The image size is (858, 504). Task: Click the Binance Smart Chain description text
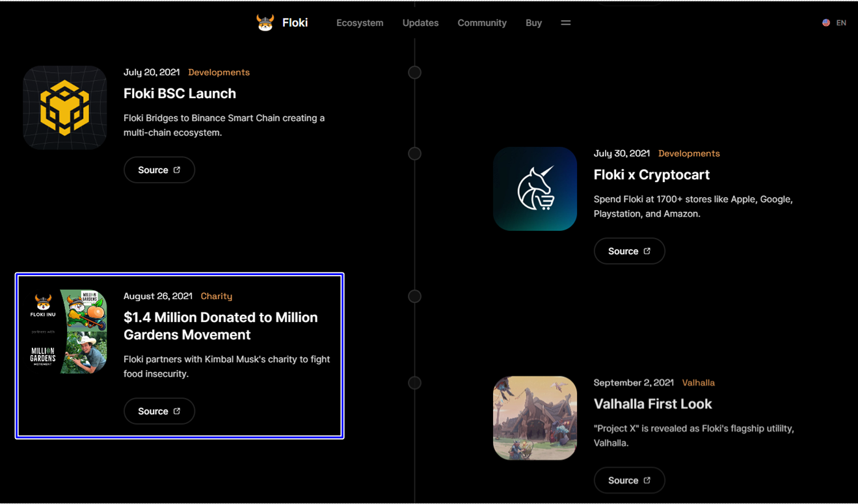[x=224, y=126]
